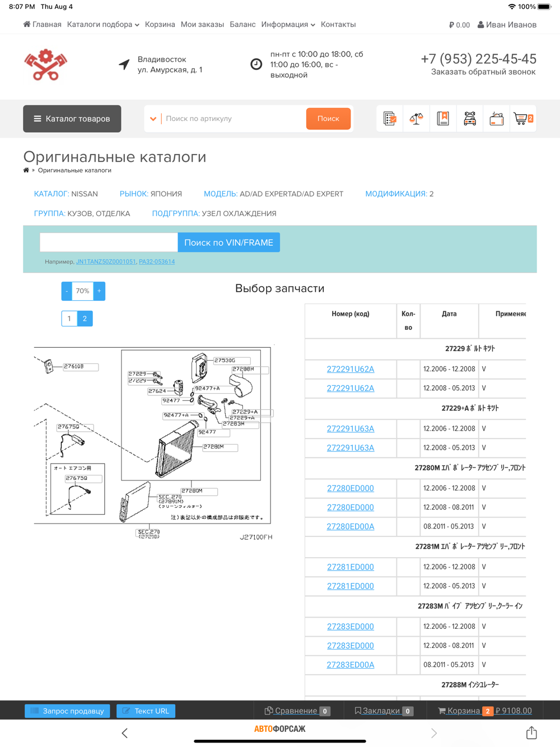Image resolution: width=560 pixels, height=747 pixels.
Task: Open Мои заказы menu item
Action: pos(202,25)
